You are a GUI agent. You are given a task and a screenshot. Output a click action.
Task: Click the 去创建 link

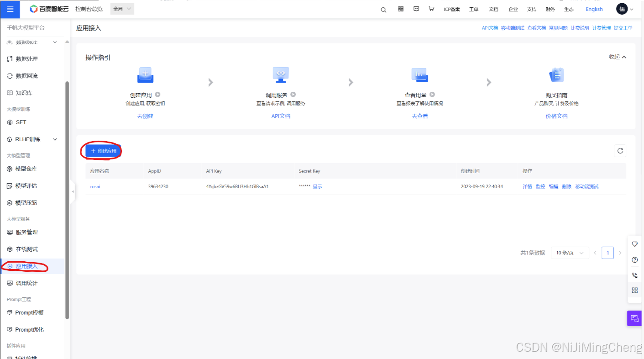tap(145, 116)
